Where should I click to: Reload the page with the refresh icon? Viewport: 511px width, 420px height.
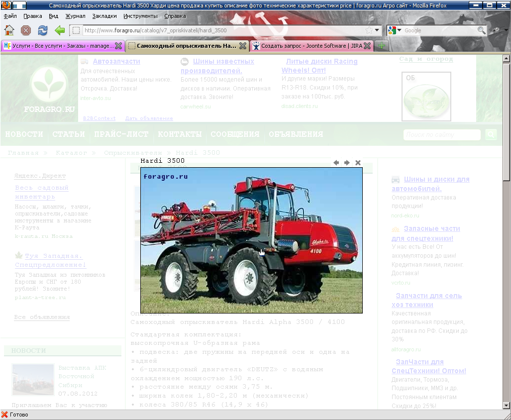(43, 30)
